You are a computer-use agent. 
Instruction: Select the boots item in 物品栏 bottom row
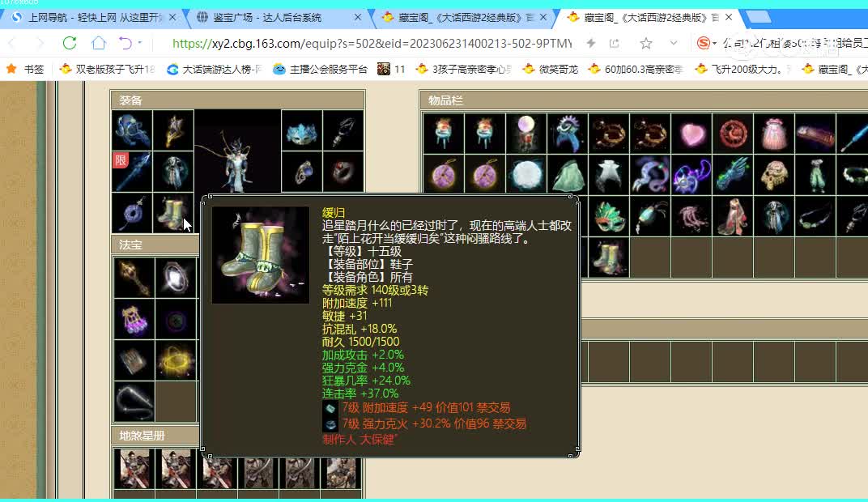tap(608, 257)
